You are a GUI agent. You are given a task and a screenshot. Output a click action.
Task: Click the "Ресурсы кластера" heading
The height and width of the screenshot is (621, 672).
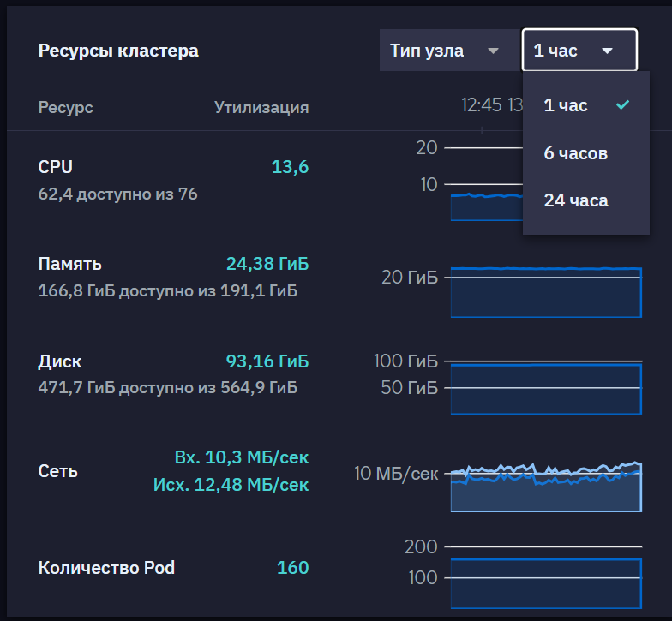pos(118,51)
